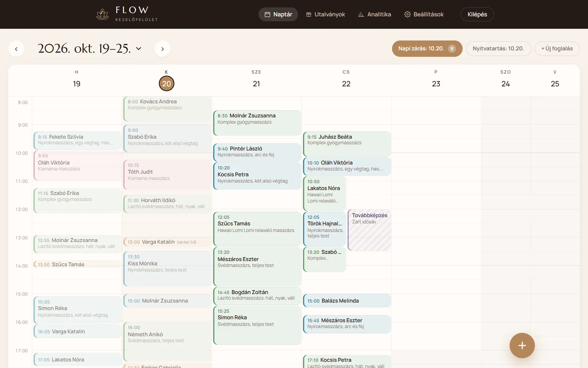The width and height of the screenshot is (588, 368).
Task: Open 9:15 Fekete Szilvia appointment
Action: tap(77, 141)
